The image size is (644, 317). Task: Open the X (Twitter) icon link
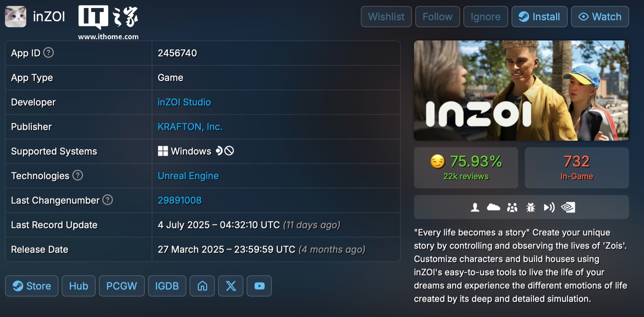tap(231, 286)
